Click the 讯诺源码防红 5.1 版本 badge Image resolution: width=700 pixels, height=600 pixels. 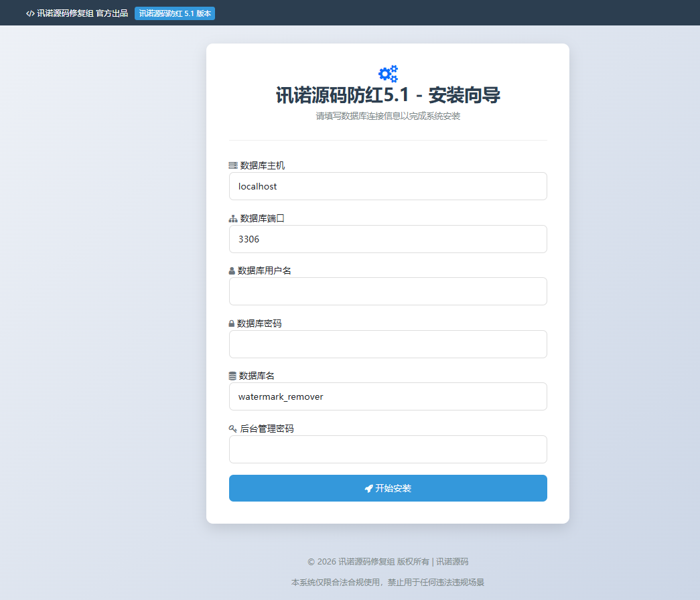[175, 13]
